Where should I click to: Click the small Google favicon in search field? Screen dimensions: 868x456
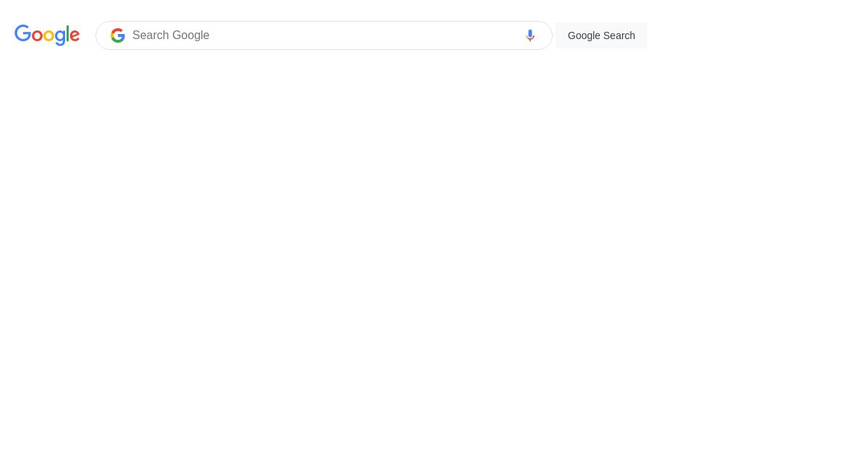click(x=118, y=35)
